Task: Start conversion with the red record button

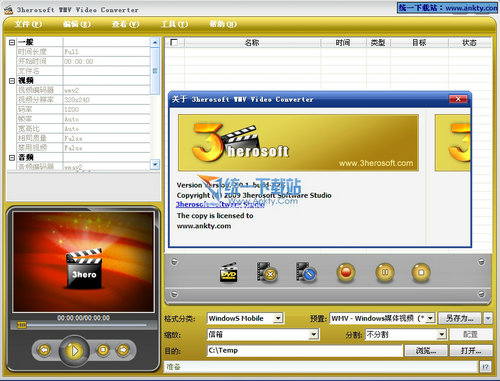Action: coord(346,272)
